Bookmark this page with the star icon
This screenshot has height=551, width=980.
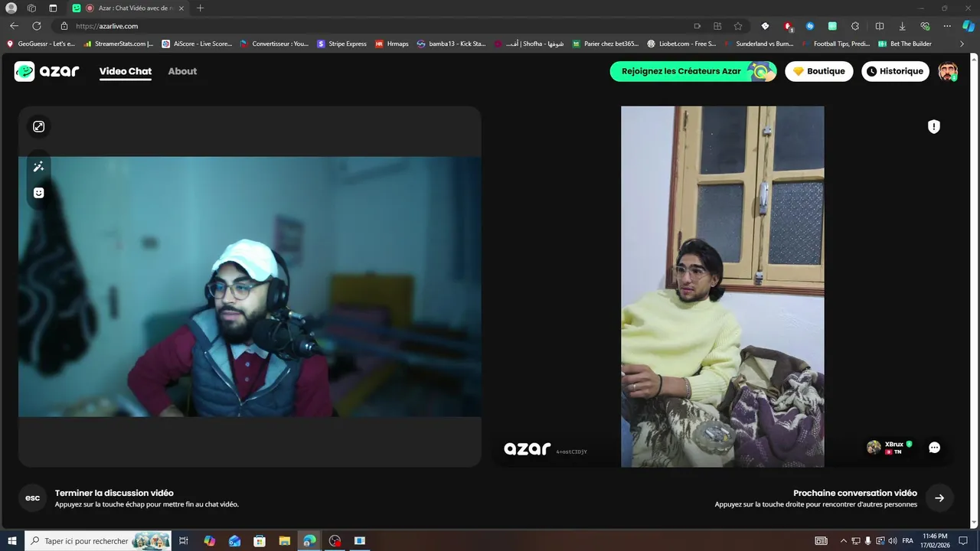(x=738, y=25)
